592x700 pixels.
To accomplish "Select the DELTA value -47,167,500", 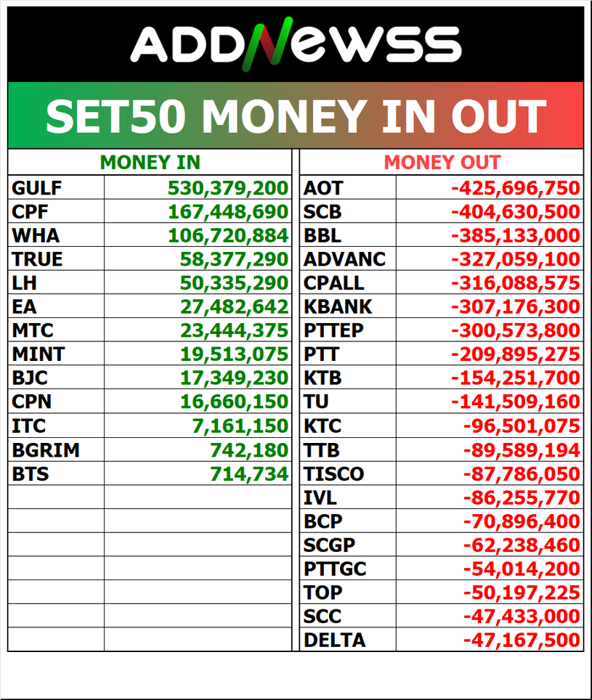I will 522,640.
